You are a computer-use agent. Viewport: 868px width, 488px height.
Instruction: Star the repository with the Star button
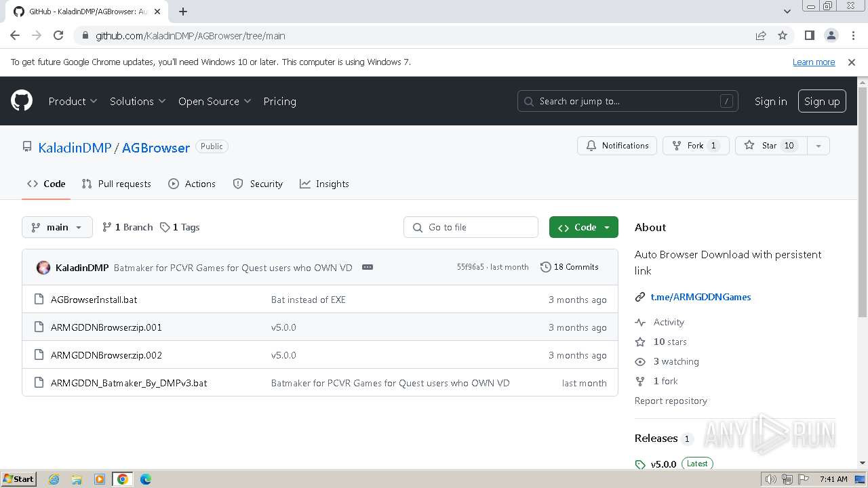pyautogui.click(x=771, y=146)
